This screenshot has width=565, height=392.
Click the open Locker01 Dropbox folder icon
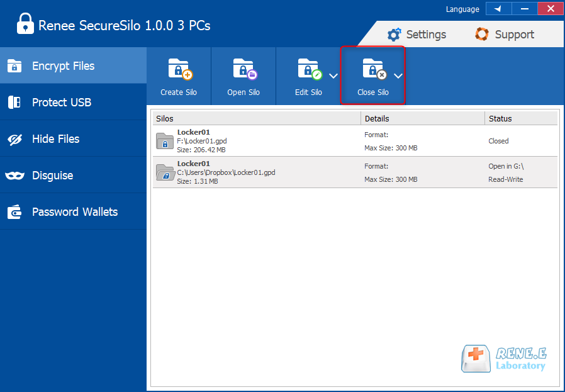pos(165,172)
